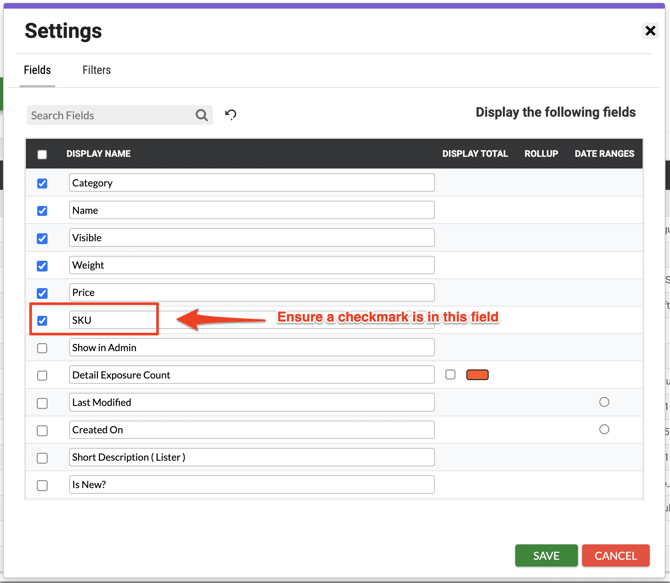
Task: Select Date Ranges radio for Created On
Action: click(604, 429)
